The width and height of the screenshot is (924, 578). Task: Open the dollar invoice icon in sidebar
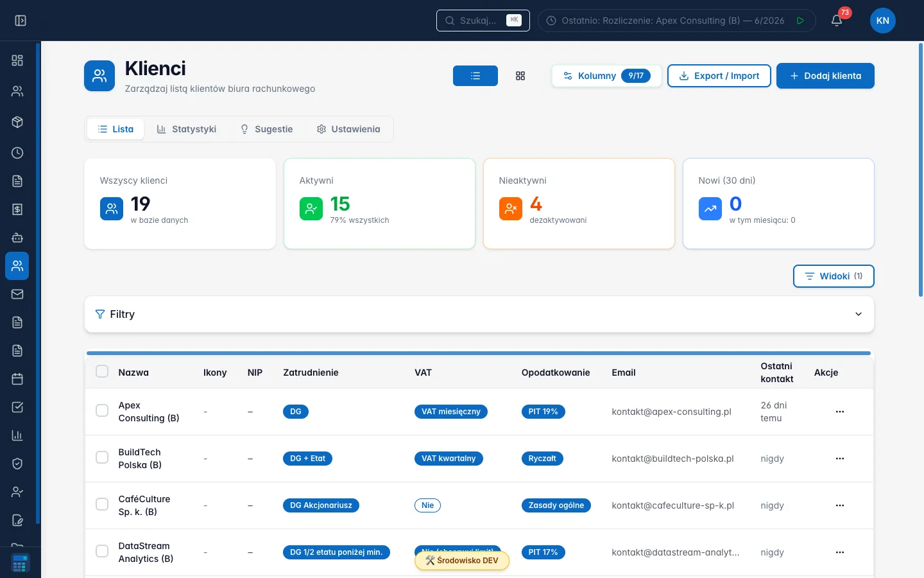pos(17,209)
